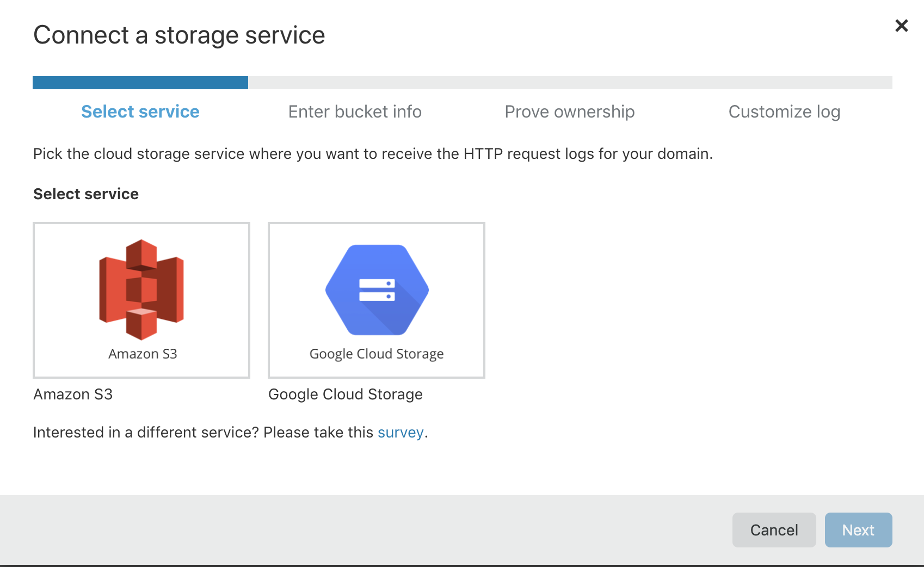This screenshot has height=567, width=924.
Task: Click the Connect a storage service title
Action: pos(179,35)
